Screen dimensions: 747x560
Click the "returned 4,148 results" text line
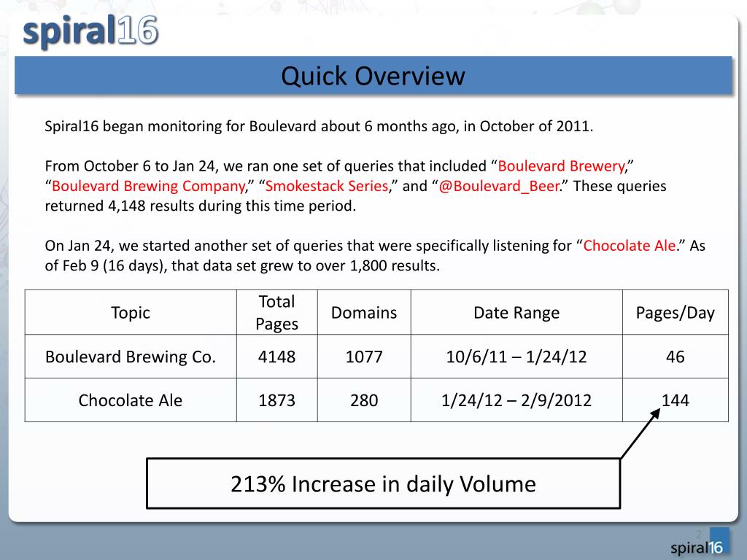pos(200,206)
